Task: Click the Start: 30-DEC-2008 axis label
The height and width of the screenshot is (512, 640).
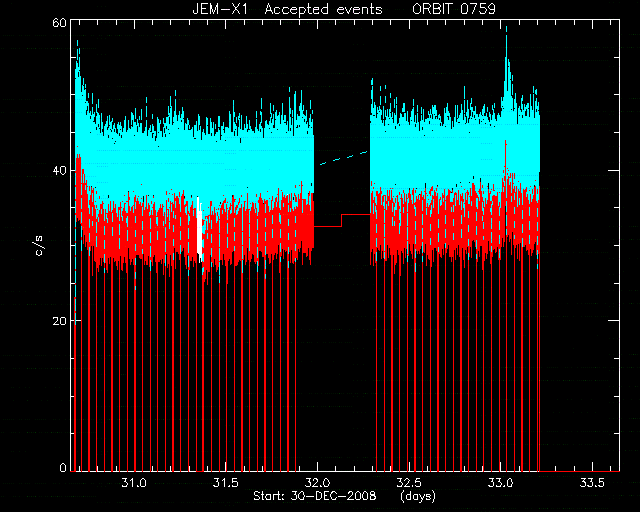Action: [315, 496]
